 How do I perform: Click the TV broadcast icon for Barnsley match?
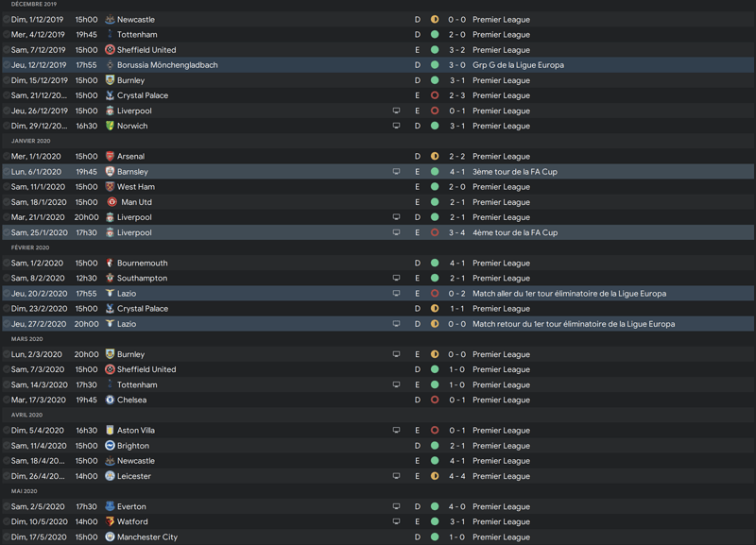click(397, 172)
